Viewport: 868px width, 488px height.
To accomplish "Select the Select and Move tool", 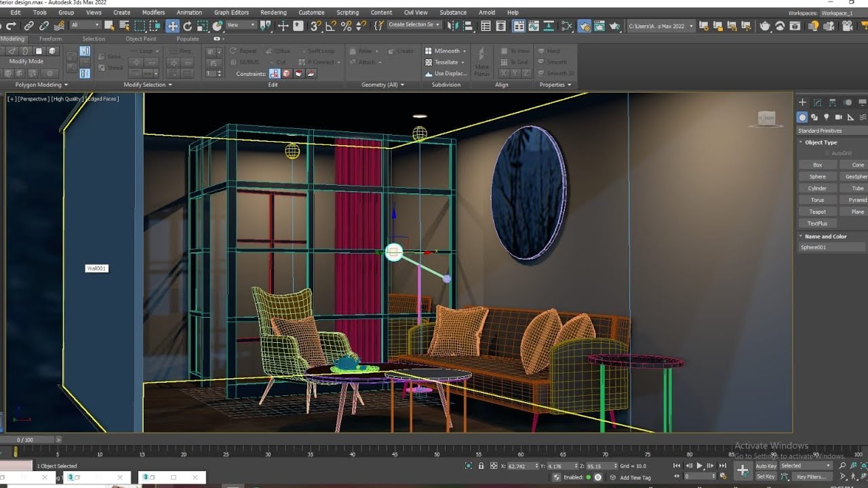I will [x=172, y=26].
